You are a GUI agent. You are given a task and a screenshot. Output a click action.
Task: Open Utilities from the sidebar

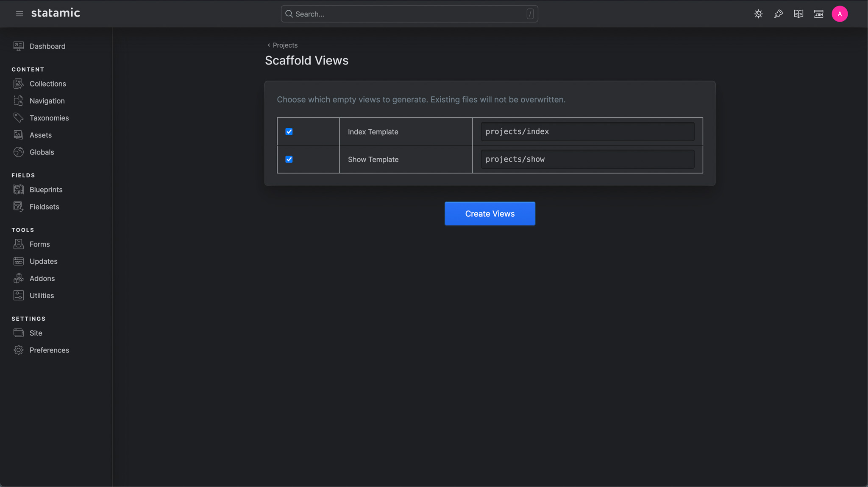point(42,295)
